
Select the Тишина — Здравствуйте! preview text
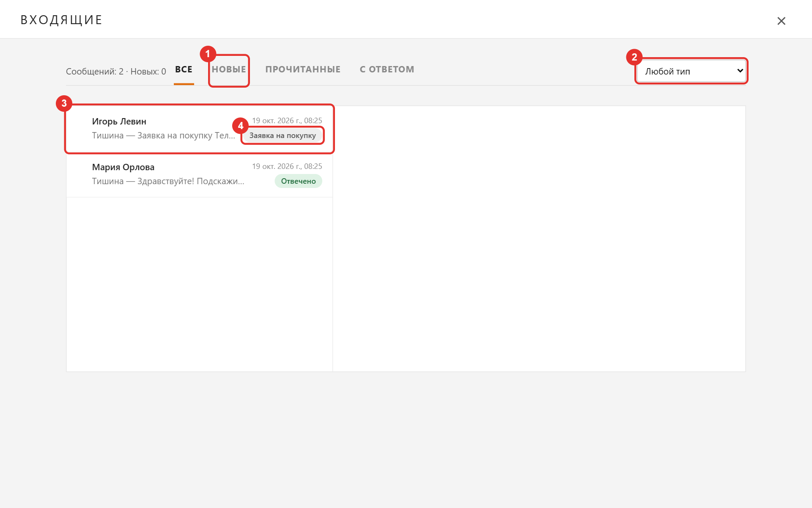coord(168,181)
